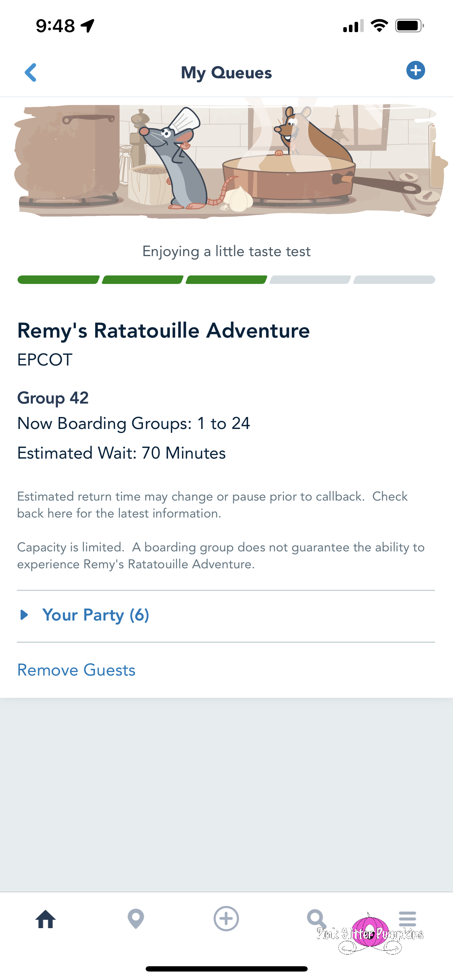Open the map location pin tab
Screen dimensions: 453x980
tap(136, 919)
